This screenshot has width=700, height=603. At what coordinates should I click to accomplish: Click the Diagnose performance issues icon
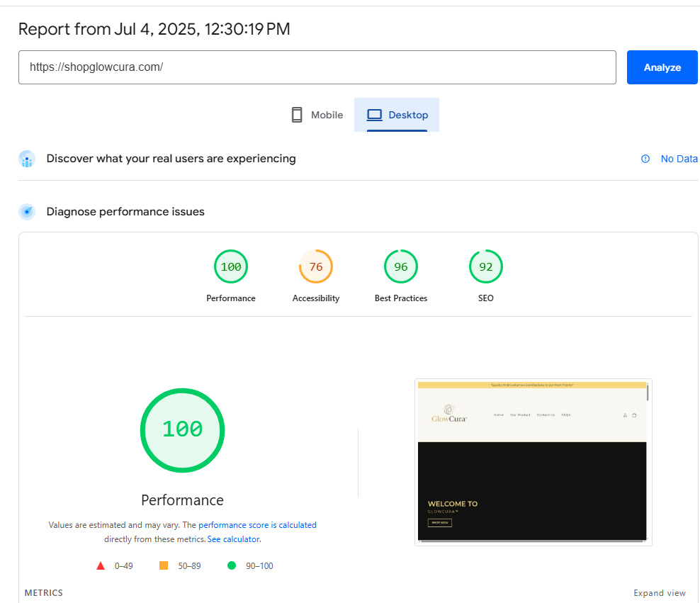(x=27, y=212)
